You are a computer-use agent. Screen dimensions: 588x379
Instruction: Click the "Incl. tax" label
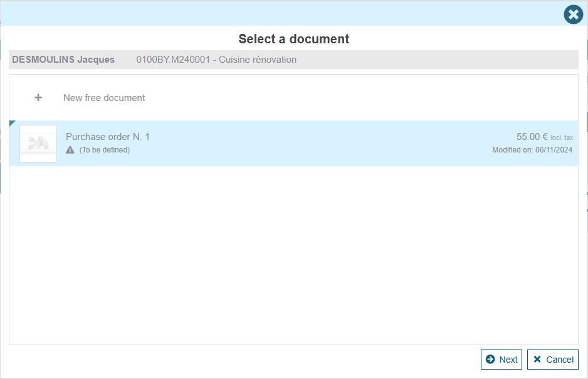(562, 137)
